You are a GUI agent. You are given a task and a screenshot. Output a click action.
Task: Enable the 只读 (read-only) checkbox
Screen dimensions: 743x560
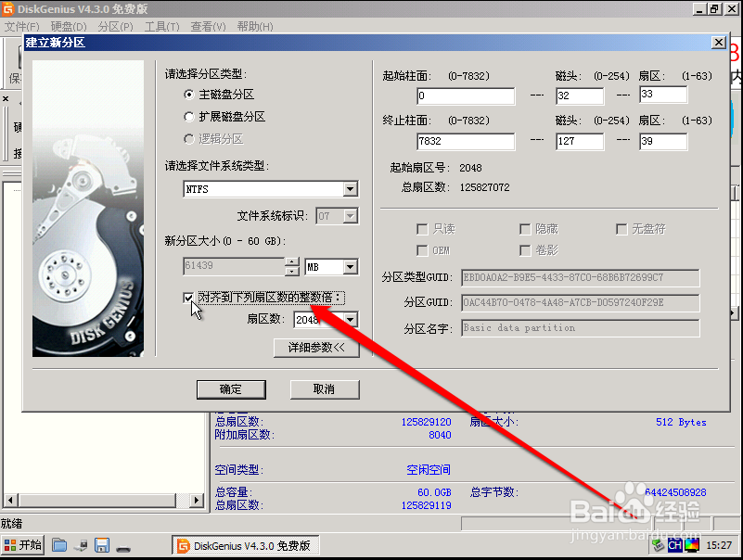[x=423, y=228]
